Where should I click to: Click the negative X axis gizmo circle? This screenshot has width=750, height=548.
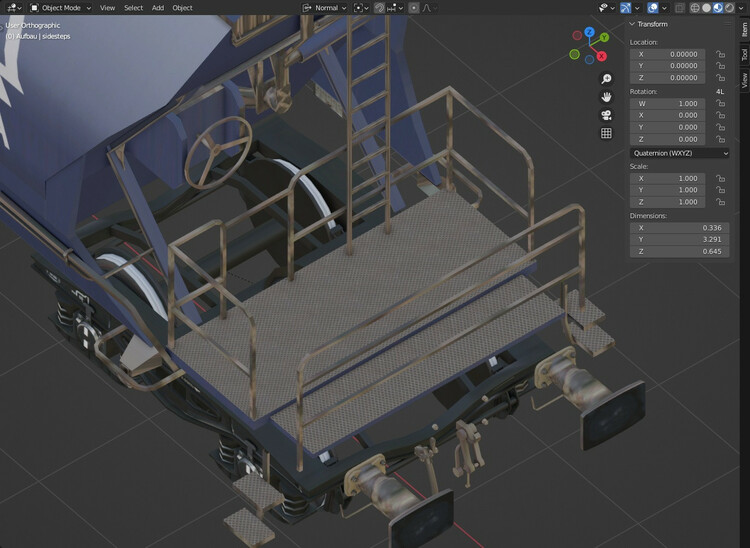pos(577,35)
